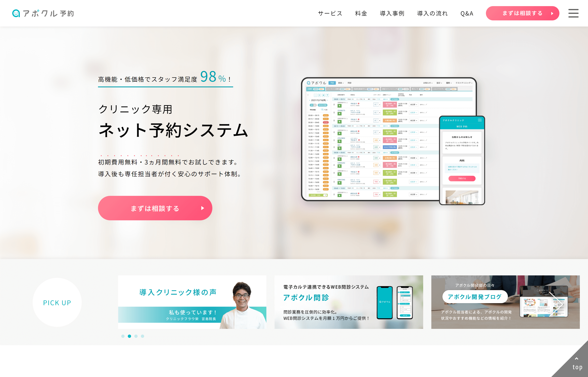Open the Q&A navigation tab

(x=467, y=13)
